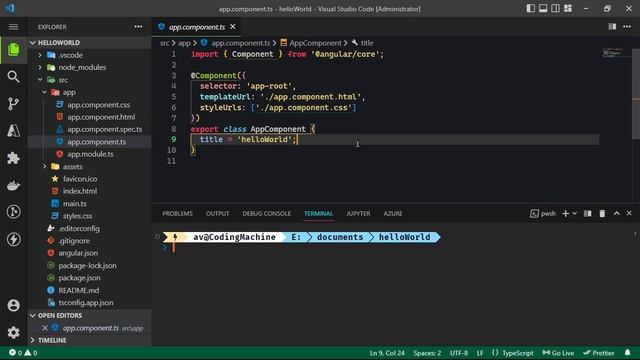Open the launch profile dropdown arrow

575,213
